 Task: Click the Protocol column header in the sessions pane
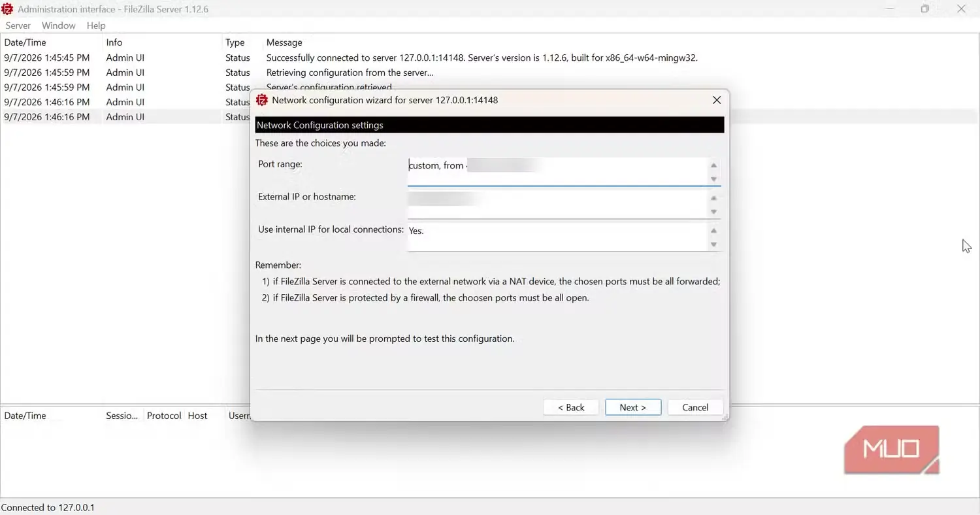point(164,416)
